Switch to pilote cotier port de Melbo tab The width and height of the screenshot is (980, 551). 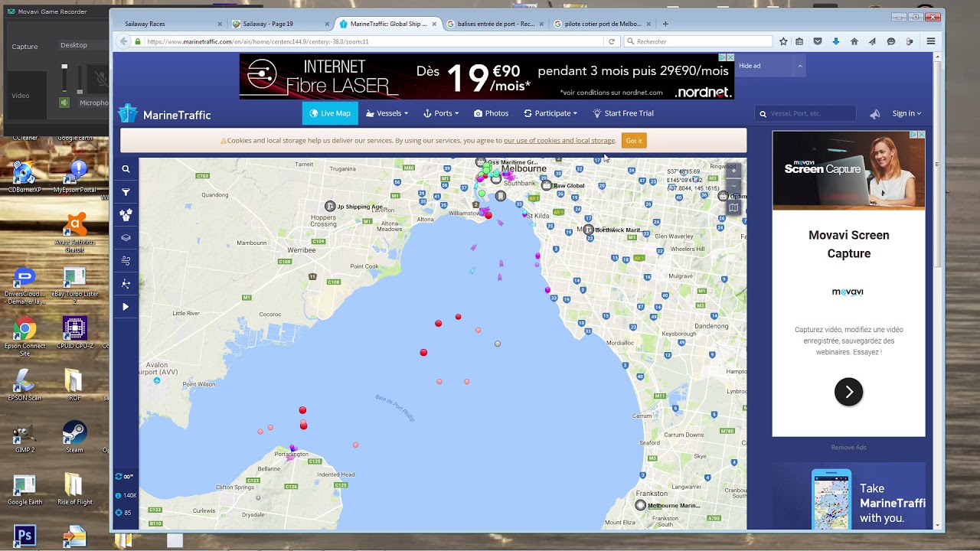(x=602, y=24)
